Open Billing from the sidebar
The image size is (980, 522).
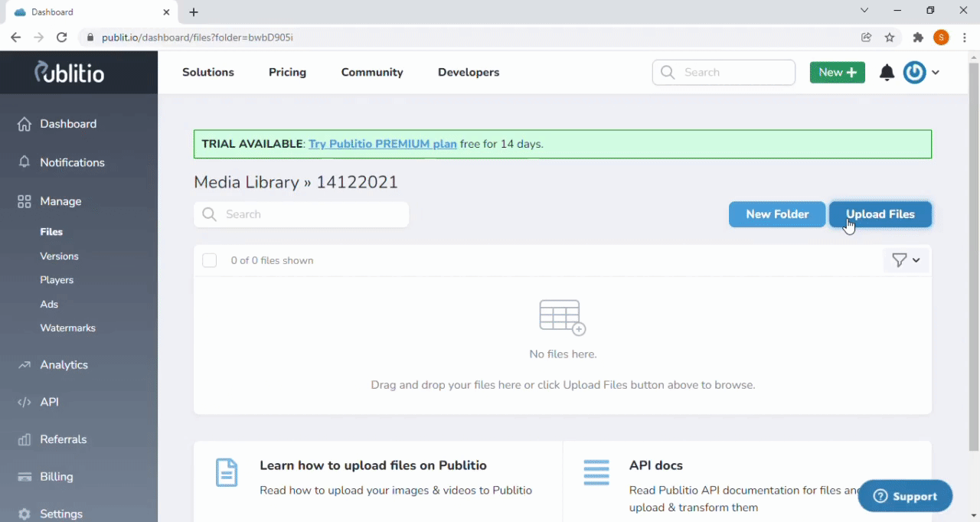coord(56,477)
